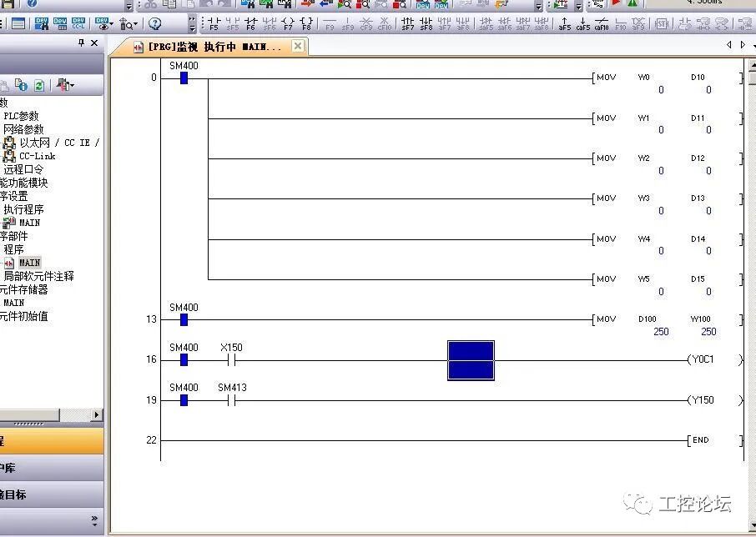This screenshot has height=537, width=756.
Task: Open navigation panel filter dropdown
Action: [65, 85]
